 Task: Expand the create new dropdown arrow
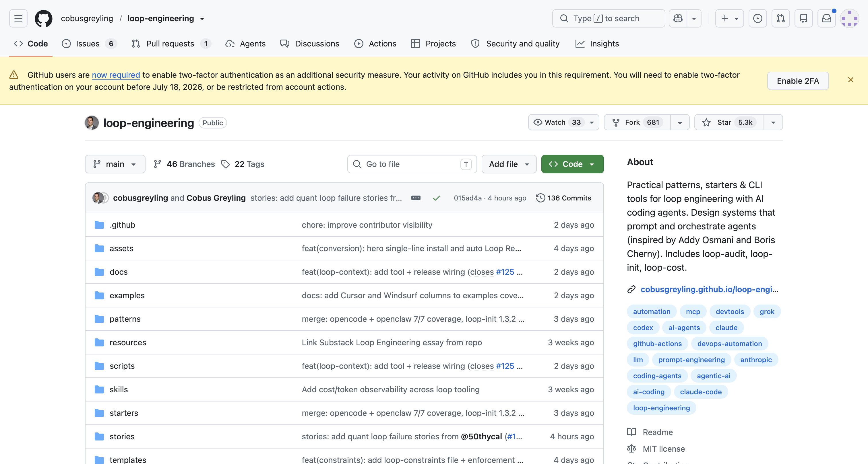tap(737, 19)
